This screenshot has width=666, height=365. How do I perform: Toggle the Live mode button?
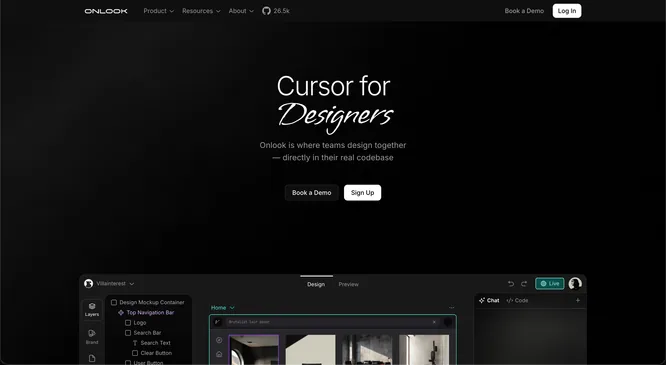coord(550,283)
